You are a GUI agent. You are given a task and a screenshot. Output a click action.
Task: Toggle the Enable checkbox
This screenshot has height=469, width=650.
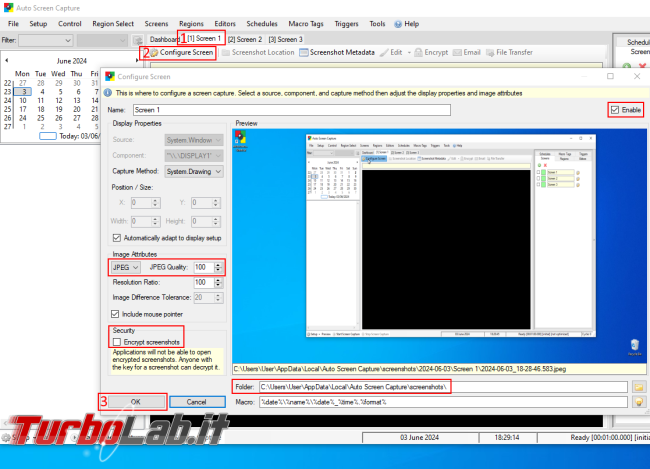(x=615, y=110)
